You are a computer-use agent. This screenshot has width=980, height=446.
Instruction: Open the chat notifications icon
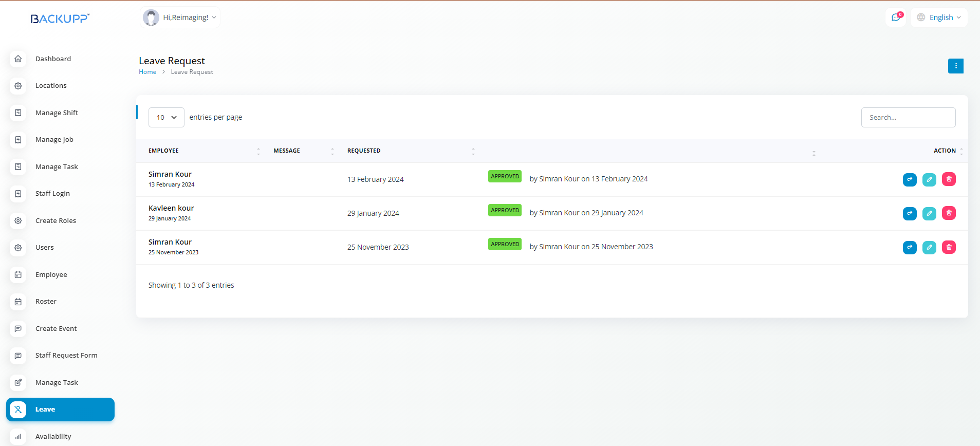pos(896,17)
